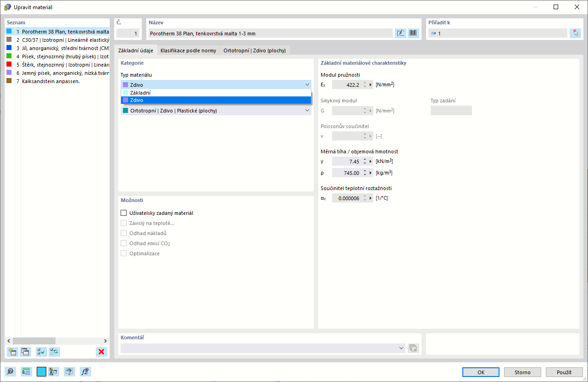Close the Upravit materiál dialog

tap(577, 7)
